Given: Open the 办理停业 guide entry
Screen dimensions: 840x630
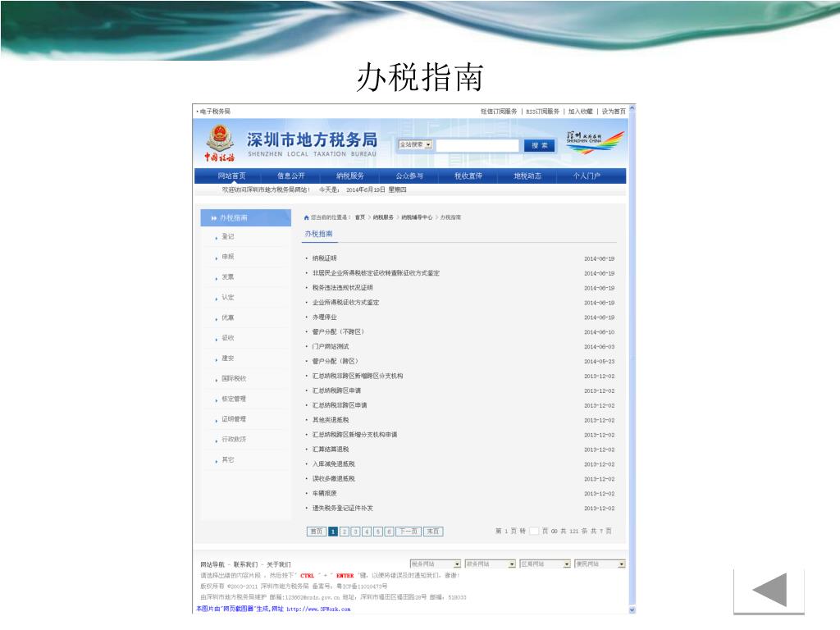Looking at the screenshot, I should tap(325, 317).
